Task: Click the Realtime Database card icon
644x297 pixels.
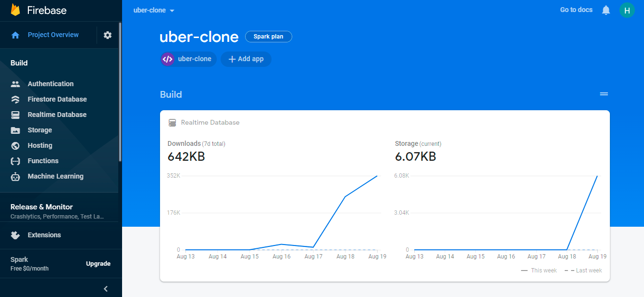Action: (172, 123)
